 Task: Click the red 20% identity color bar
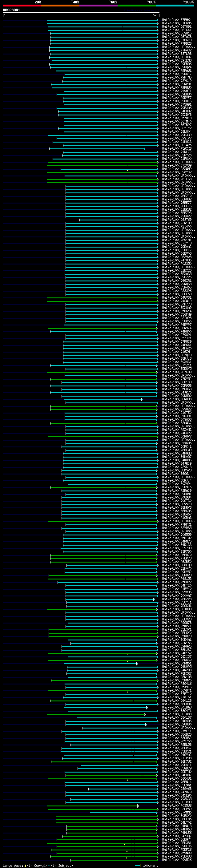[22, 6]
